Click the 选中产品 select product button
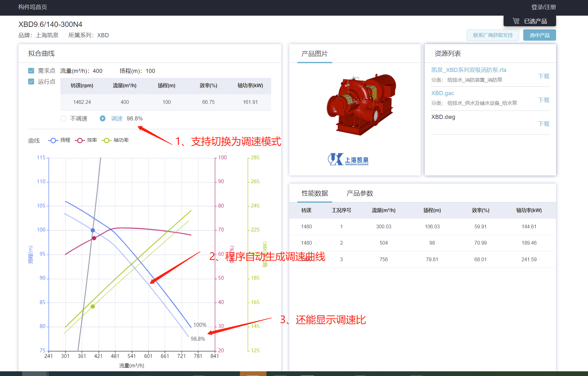588x376 pixels. 540,35
